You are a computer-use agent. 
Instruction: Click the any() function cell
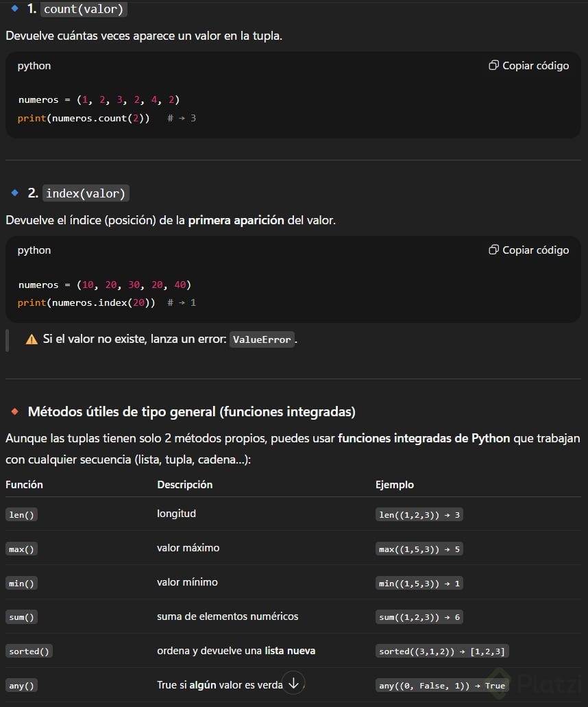22,686
